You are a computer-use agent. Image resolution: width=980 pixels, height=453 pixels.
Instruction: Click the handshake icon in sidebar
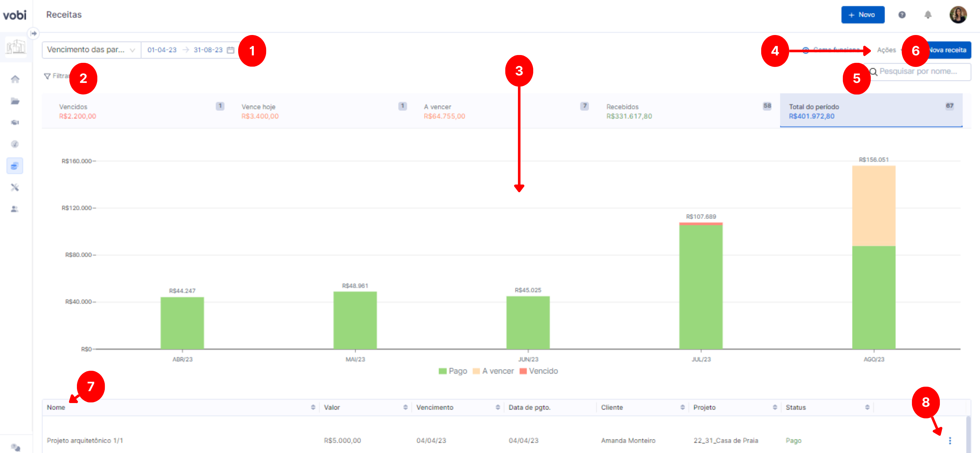tap(15, 122)
